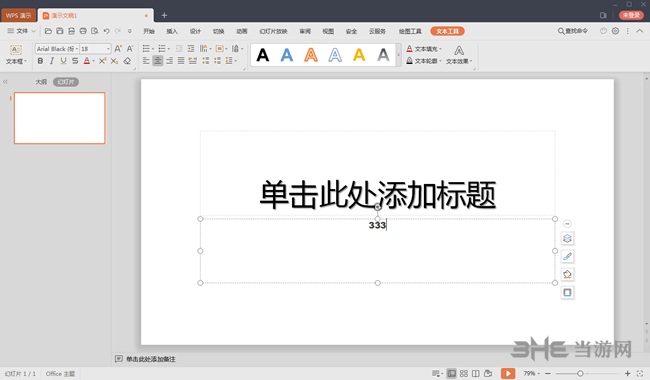The width and height of the screenshot is (650, 380).
Task: Click the layer stack icon beside text box
Action: pos(568,238)
